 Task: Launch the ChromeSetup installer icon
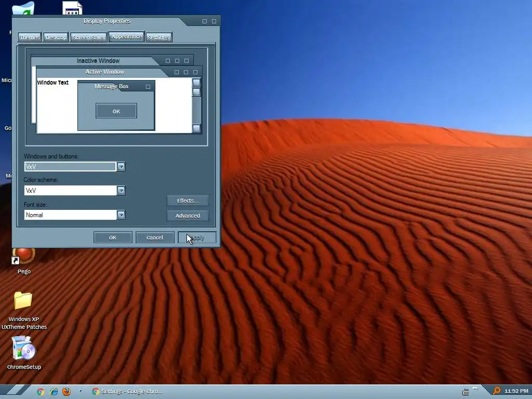pos(24,353)
